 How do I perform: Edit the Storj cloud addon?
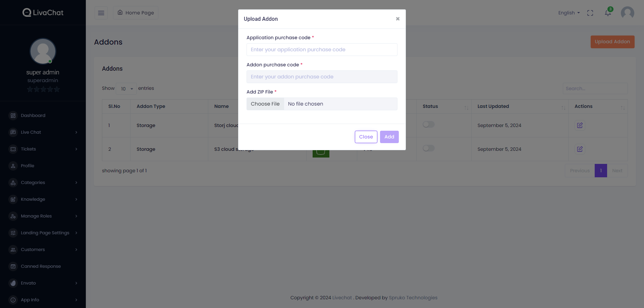click(580, 125)
